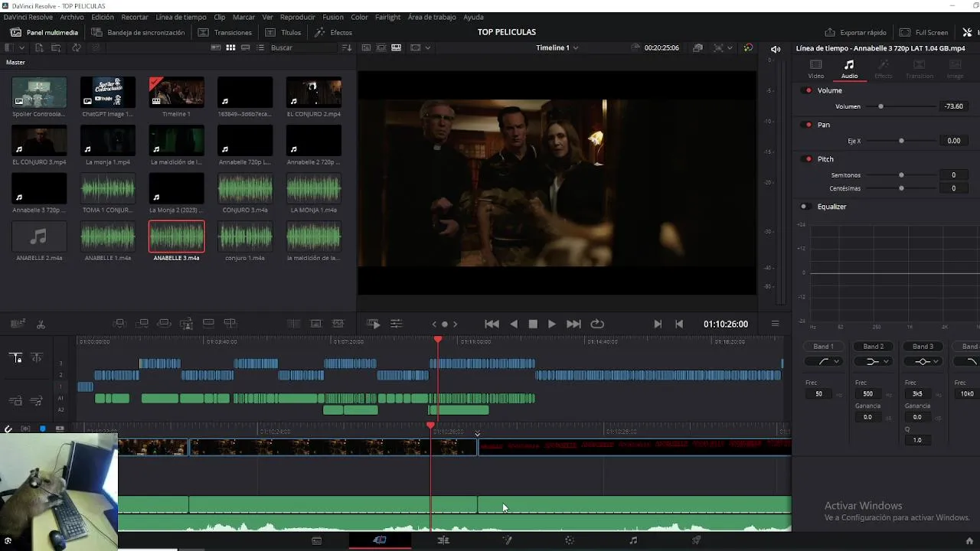Click the Volumen slider handle
Image resolution: width=980 pixels, height=551 pixels.
[880, 106]
